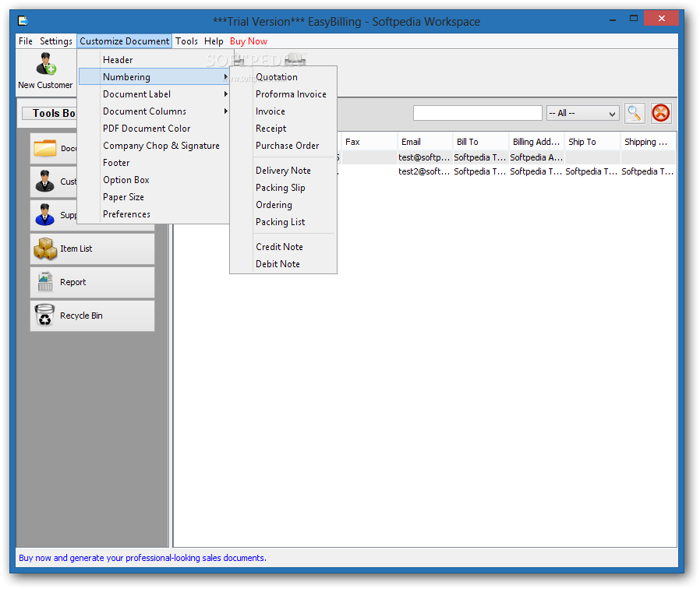Screen dimensions: 700x589
Task: Click the red Buy Now menu
Action: (x=249, y=41)
